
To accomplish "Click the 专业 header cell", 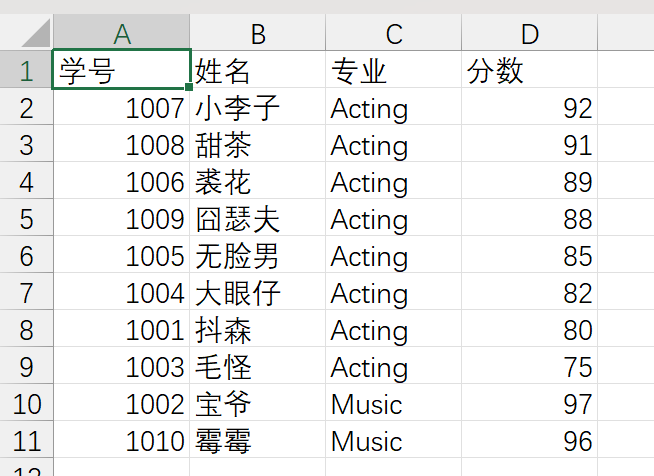I will (x=394, y=71).
